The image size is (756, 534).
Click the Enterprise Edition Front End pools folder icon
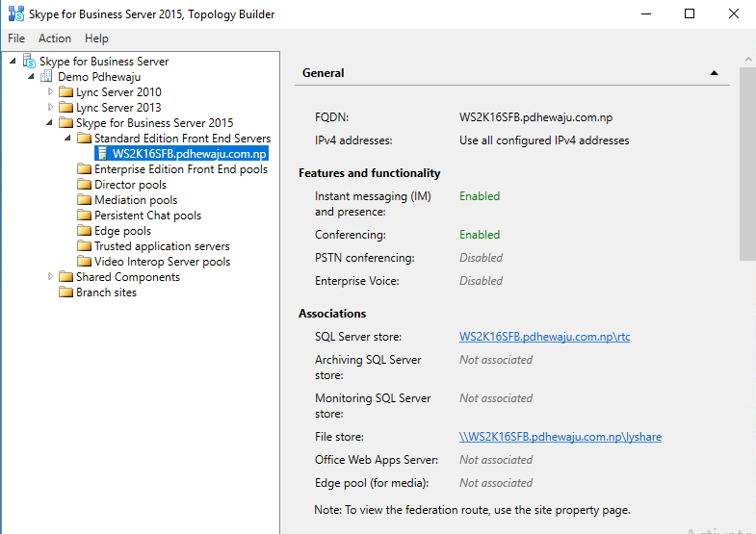84,169
